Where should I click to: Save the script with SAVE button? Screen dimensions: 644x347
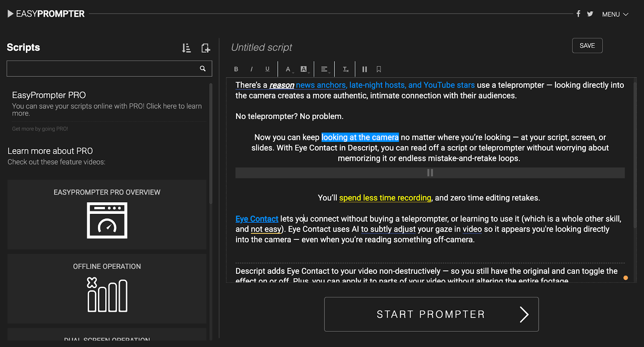[x=587, y=45]
